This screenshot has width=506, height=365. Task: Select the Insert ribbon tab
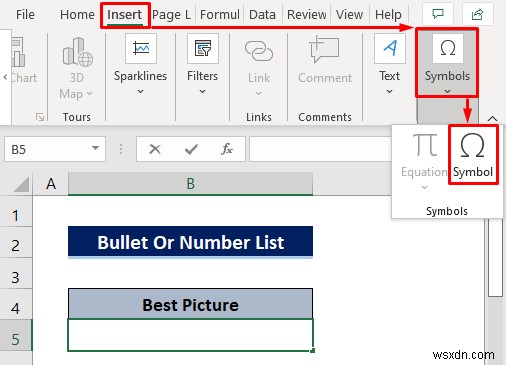point(124,15)
